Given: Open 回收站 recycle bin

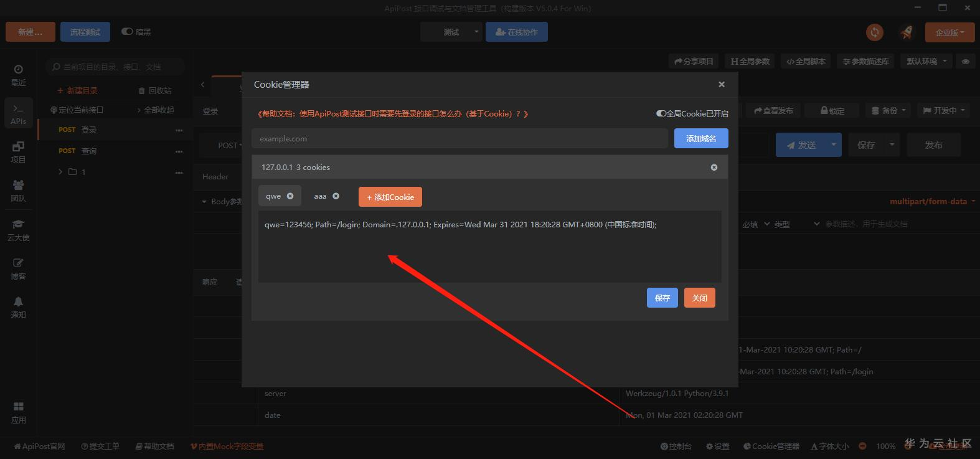Looking at the screenshot, I should click(155, 90).
